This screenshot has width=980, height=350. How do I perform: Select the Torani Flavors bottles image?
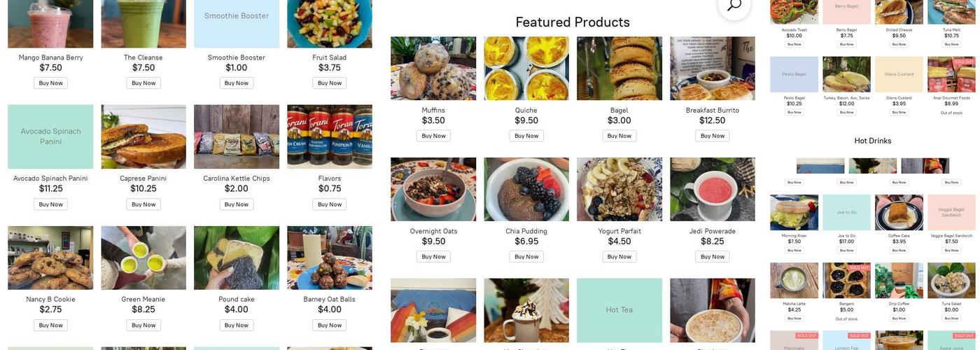pos(329,136)
